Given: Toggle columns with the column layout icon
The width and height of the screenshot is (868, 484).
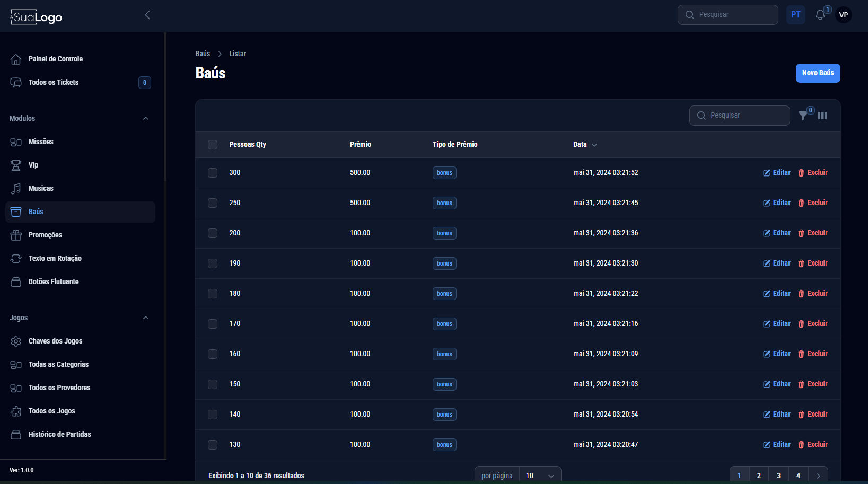Looking at the screenshot, I should tap(822, 116).
